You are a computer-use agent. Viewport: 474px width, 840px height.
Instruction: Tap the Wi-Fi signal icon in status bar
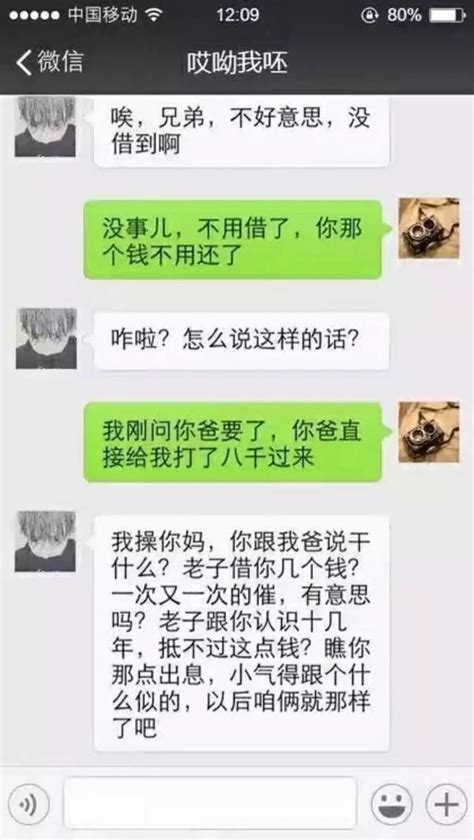154,16
